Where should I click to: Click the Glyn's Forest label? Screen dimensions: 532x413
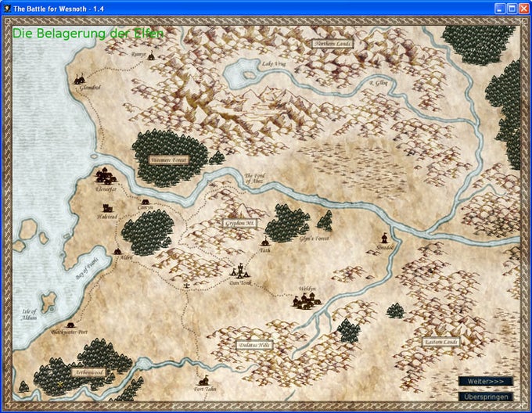[314, 239]
